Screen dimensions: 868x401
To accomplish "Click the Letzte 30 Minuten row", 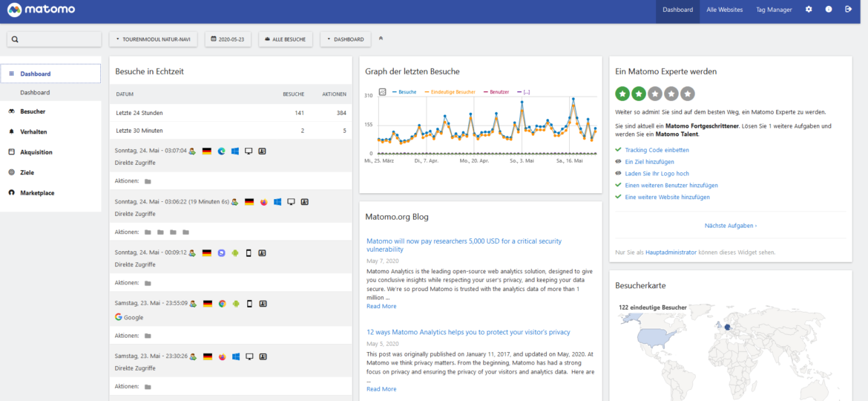I will click(230, 131).
